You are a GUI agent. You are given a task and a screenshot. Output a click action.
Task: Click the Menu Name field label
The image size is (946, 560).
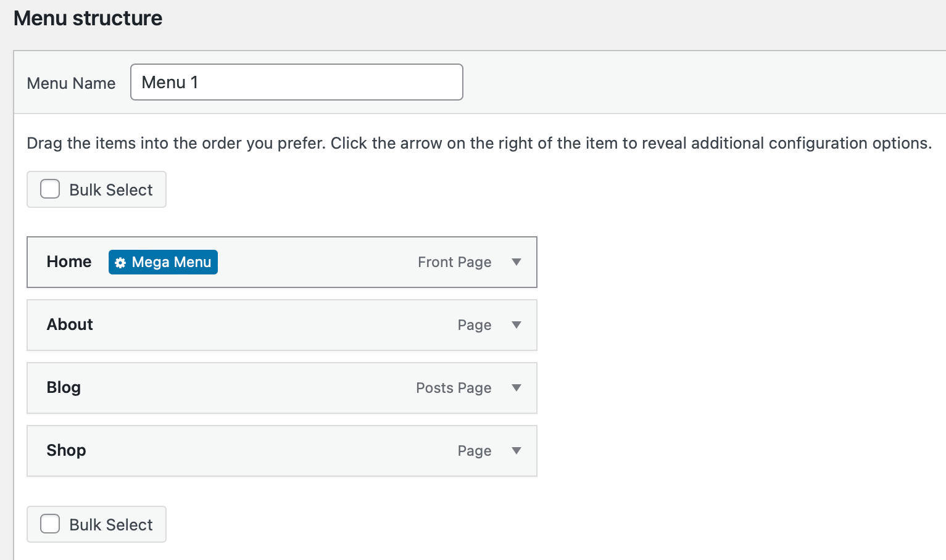point(71,83)
